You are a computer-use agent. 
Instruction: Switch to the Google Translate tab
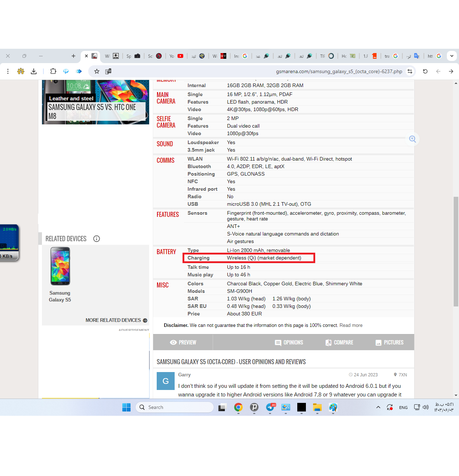point(413,56)
